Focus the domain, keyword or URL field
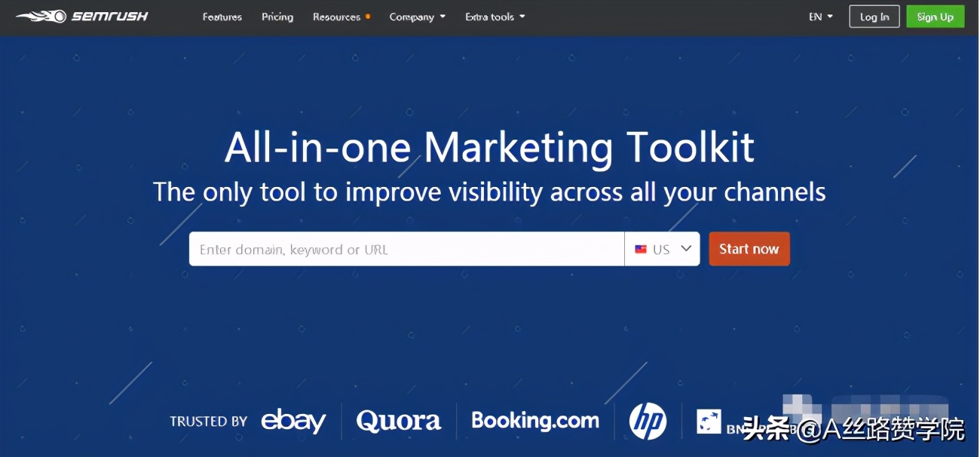 pos(406,249)
